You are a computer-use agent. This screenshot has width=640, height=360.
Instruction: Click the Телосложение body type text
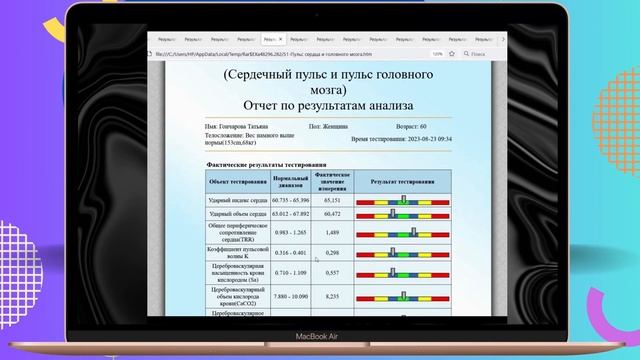coord(249,139)
